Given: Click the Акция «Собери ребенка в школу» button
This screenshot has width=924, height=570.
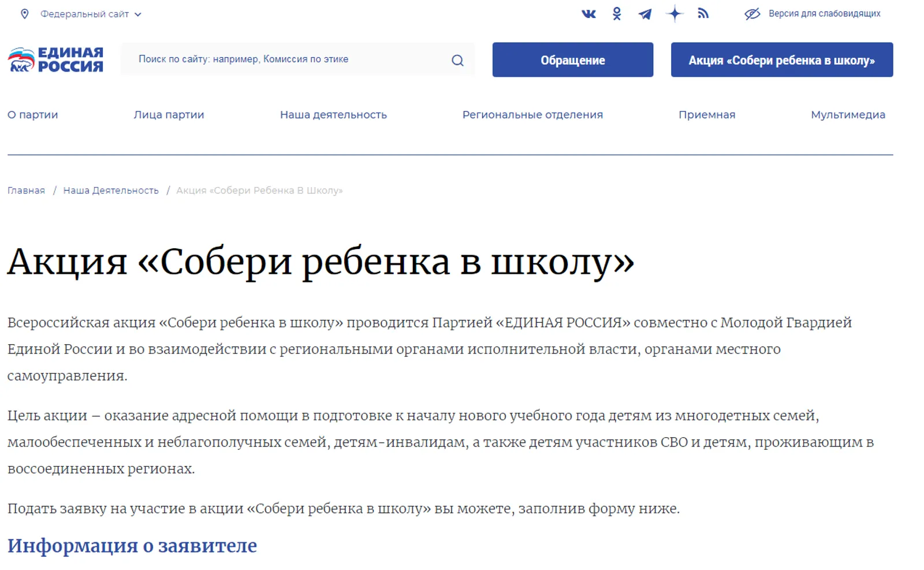Looking at the screenshot, I should click(782, 59).
